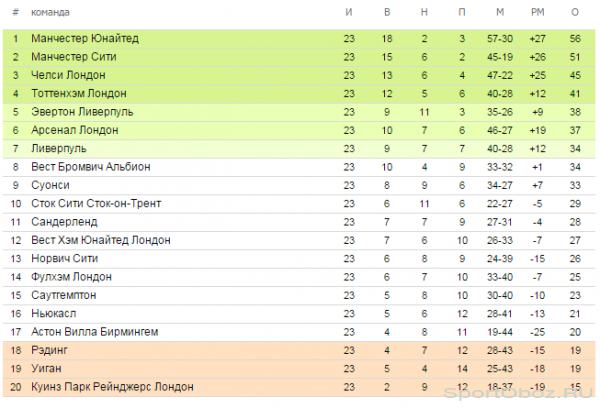Click the Манчестер Юнайтед team name

coord(85,39)
